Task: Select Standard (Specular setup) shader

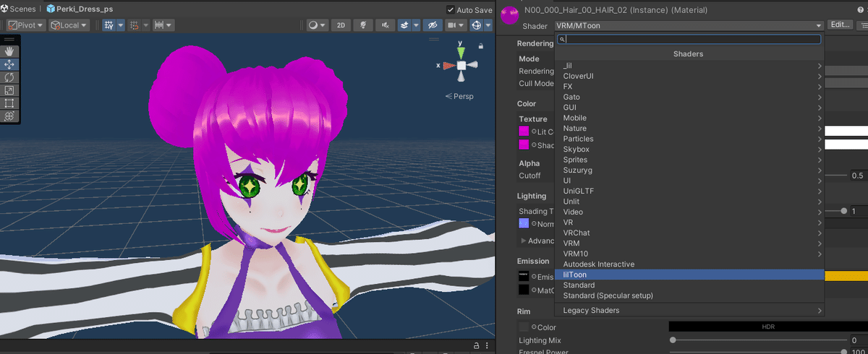Action: click(689, 295)
